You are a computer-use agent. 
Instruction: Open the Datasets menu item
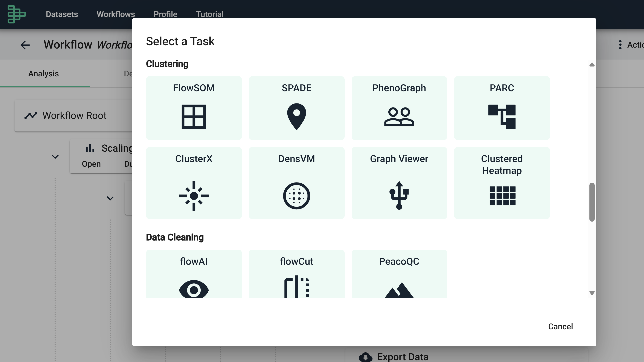click(62, 14)
